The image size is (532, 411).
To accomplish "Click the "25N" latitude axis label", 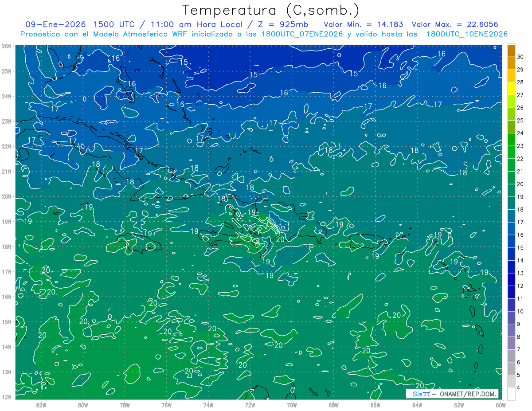I will (6, 71).
